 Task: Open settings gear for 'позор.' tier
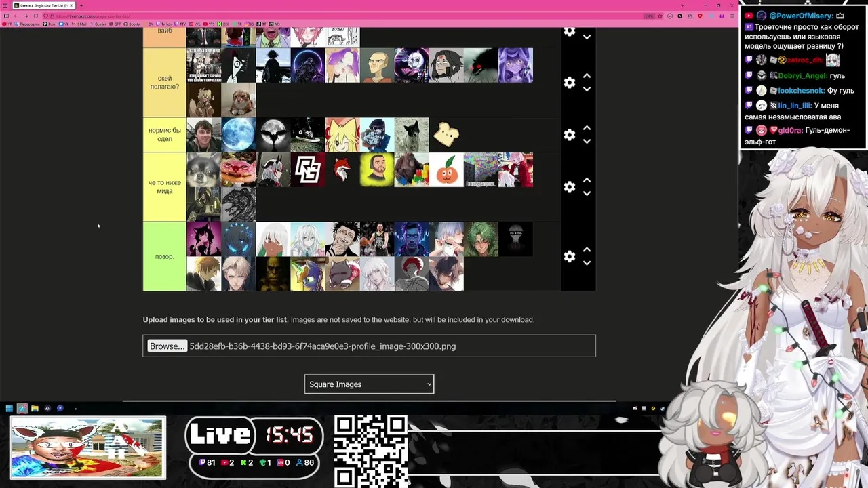(x=569, y=256)
